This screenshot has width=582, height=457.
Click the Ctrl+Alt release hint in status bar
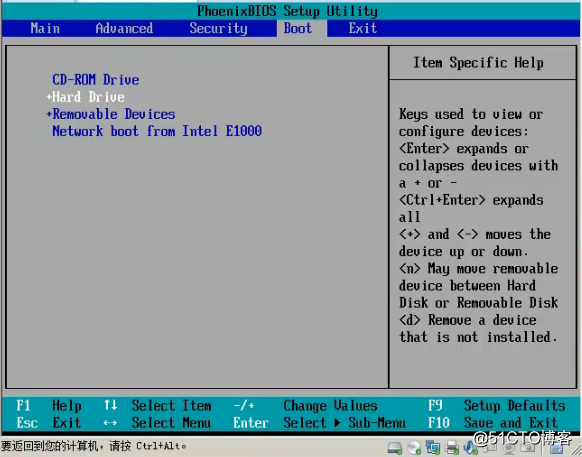point(94,445)
